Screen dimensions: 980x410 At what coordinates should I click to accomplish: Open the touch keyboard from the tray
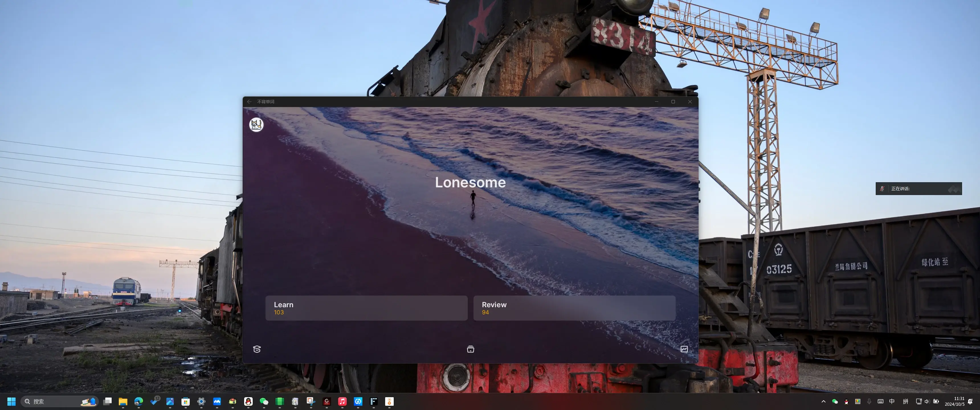coord(880,401)
